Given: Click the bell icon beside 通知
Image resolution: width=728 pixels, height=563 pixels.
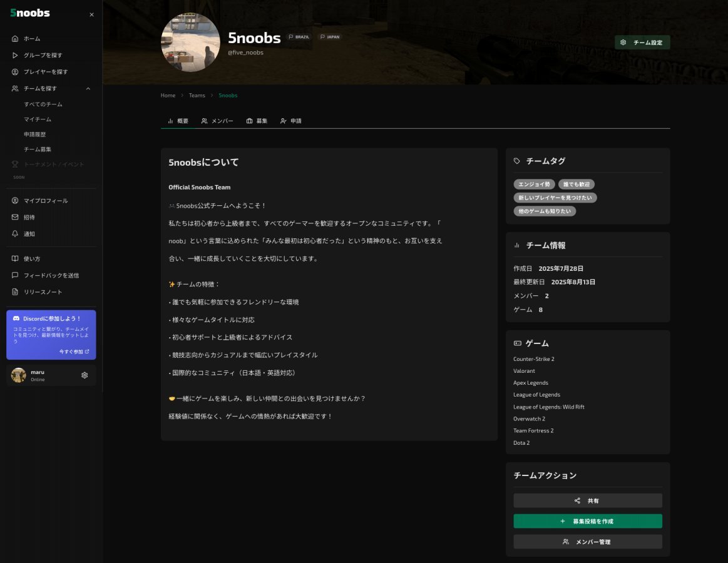Looking at the screenshot, I should click(x=15, y=234).
